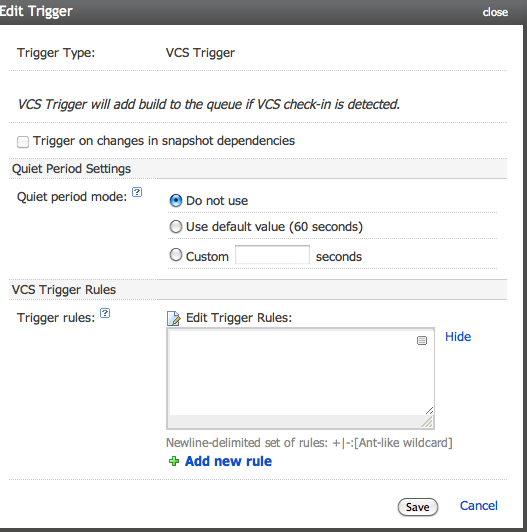
Task: Click expand-editor icon inside rules textarea
Action: (x=422, y=340)
